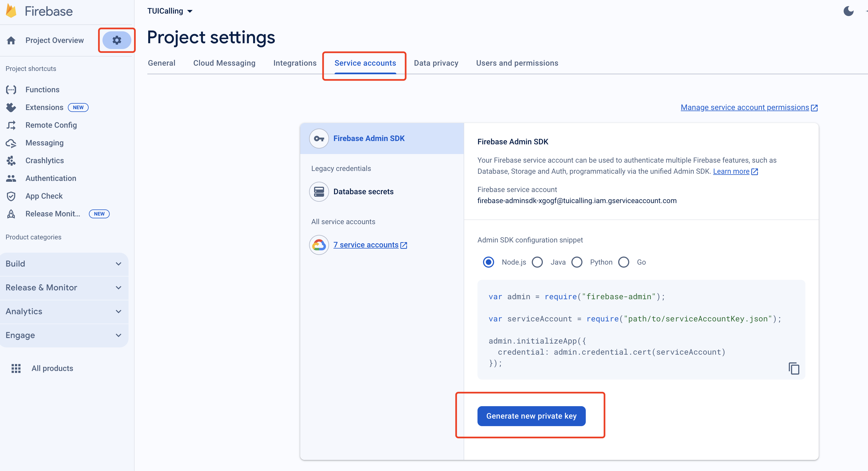Image resolution: width=868 pixels, height=471 pixels.
Task: Open App Check shield shortcut
Action: point(44,196)
